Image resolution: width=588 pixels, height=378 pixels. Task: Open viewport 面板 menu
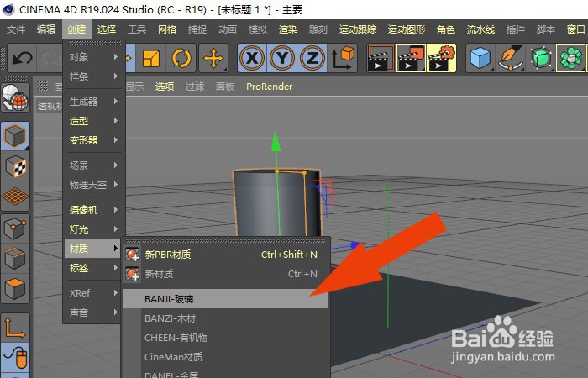pyautogui.click(x=225, y=87)
